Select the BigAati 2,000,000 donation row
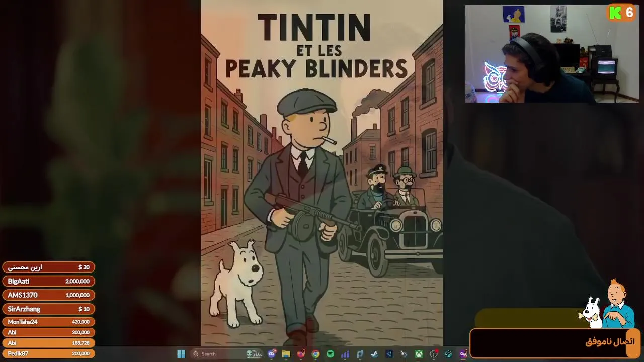The width and height of the screenshot is (644, 362). 48,281
